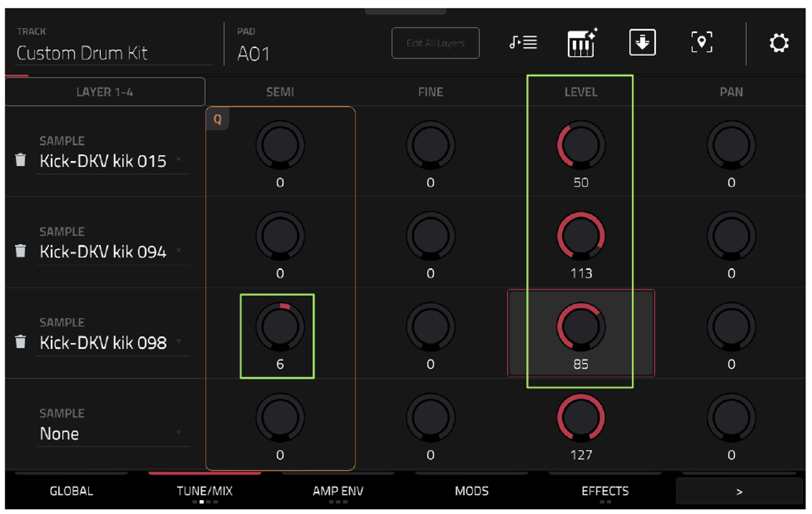Viewport: 812px width, 514px height.
Task: Click the save download-arrow icon
Action: click(642, 42)
